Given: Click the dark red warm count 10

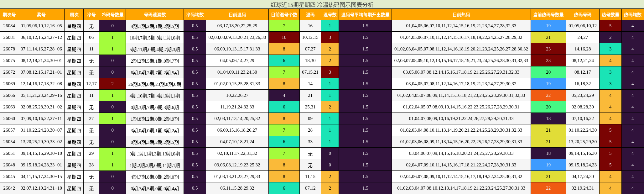Looking at the screenshot, I should [284, 37].
